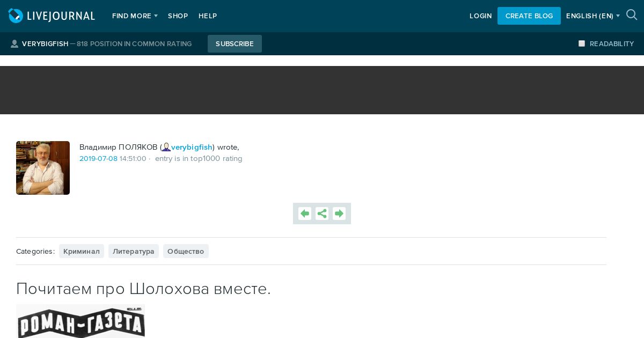Subscribe to the verybigfish journal
The height and width of the screenshot is (338, 644).
[235, 44]
